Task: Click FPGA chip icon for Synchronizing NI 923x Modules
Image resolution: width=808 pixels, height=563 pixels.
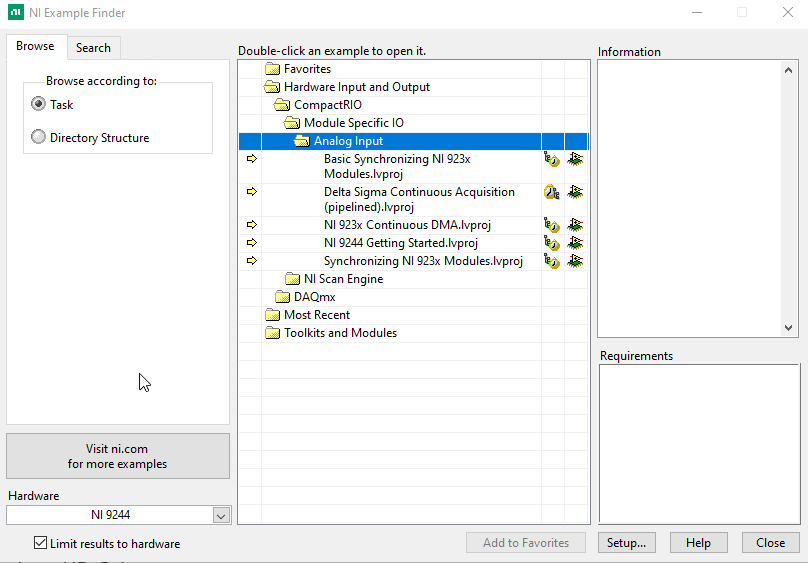Action: click(x=575, y=261)
